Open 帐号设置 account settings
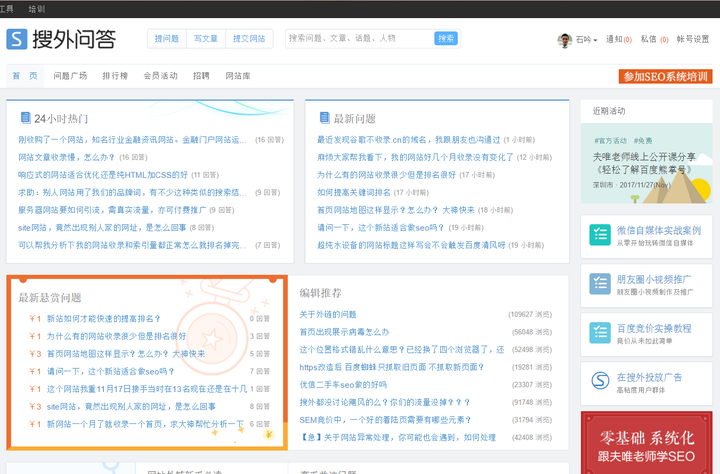 point(692,40)
